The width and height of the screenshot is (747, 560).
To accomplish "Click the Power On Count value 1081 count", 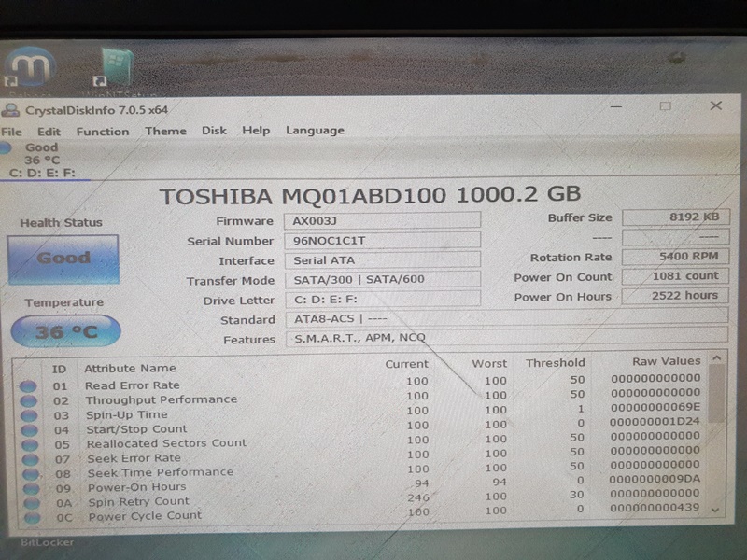I will [x=675, y=275].
